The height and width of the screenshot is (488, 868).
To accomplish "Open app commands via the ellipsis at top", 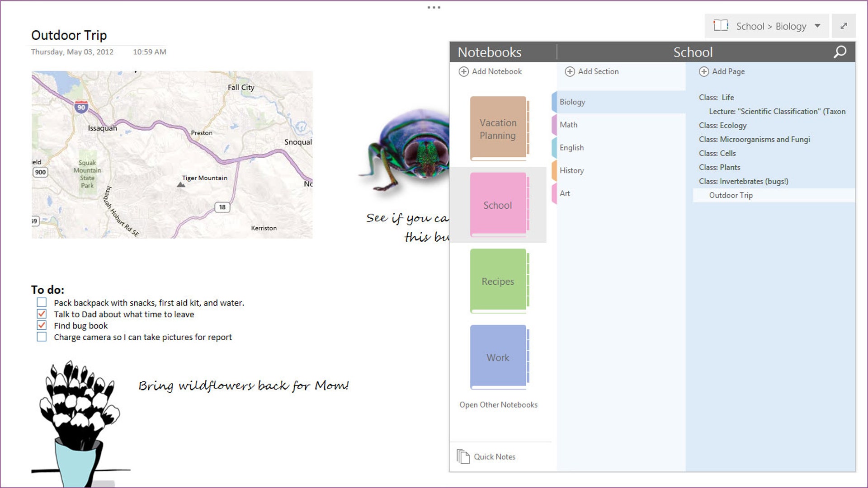I will coord(434,7).
